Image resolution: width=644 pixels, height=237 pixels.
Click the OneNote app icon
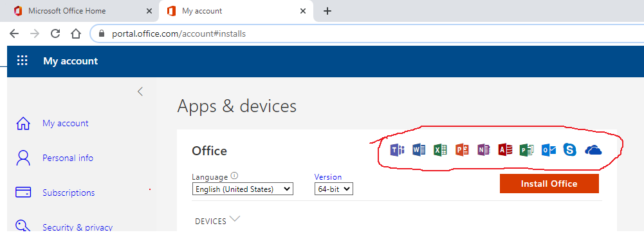coord(483,150)
